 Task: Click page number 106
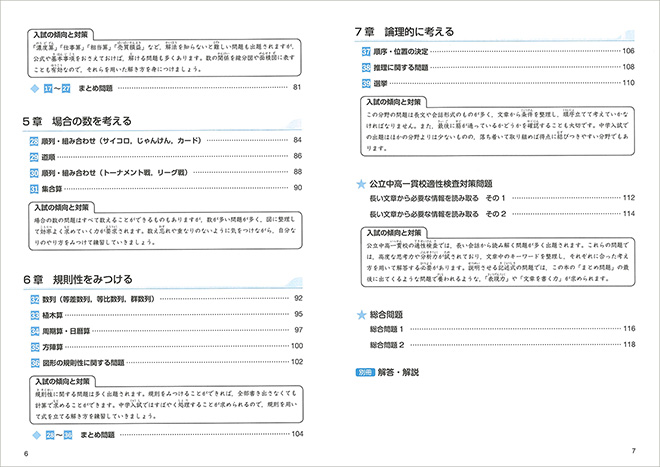[x=628, y=51]
